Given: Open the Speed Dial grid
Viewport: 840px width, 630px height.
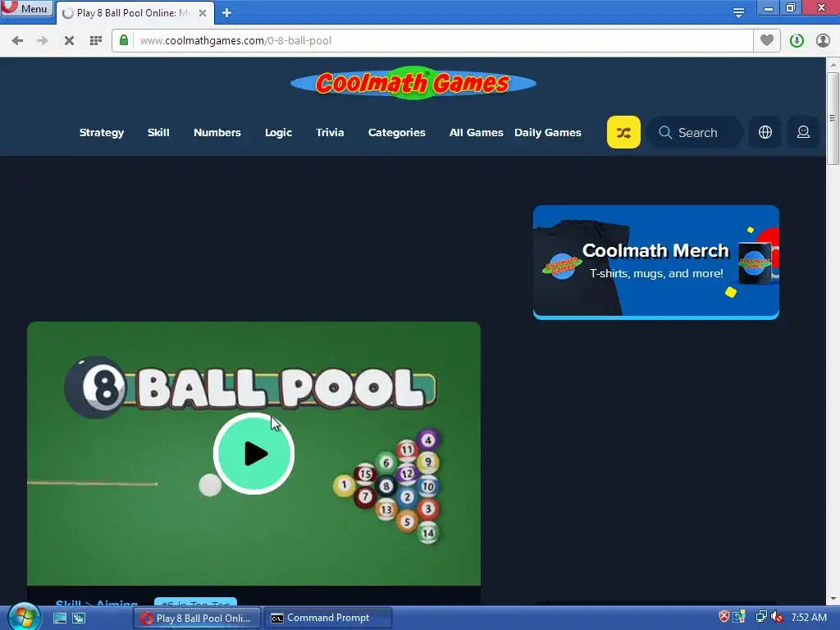Looking at the screenshot, I should 96,41.
